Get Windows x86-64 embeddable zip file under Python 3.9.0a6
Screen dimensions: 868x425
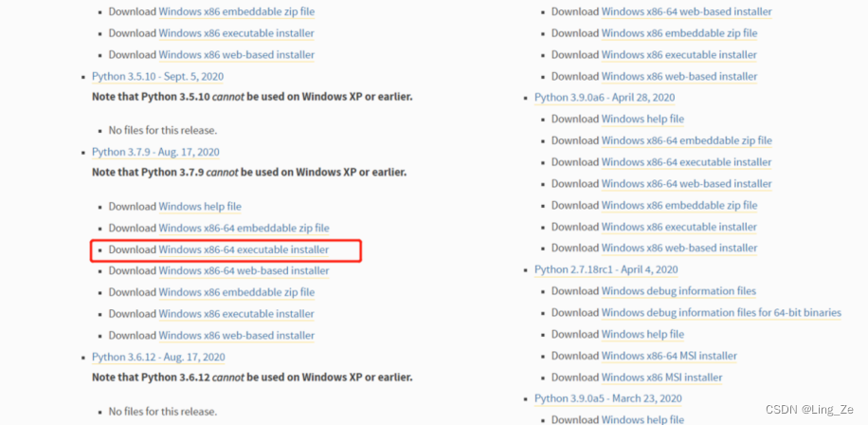coord(686,140)
